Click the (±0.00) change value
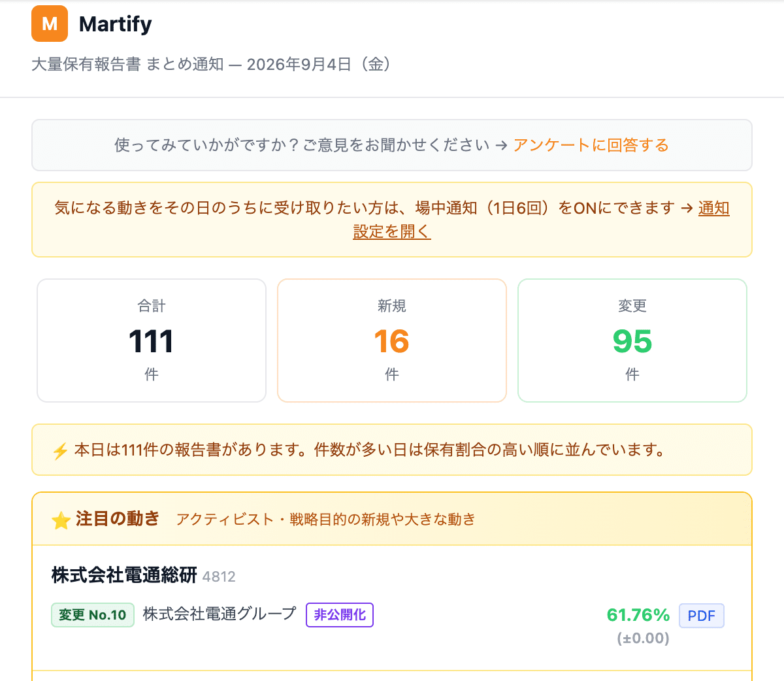This screenshot has height=681, width=784. pos(644,638)
